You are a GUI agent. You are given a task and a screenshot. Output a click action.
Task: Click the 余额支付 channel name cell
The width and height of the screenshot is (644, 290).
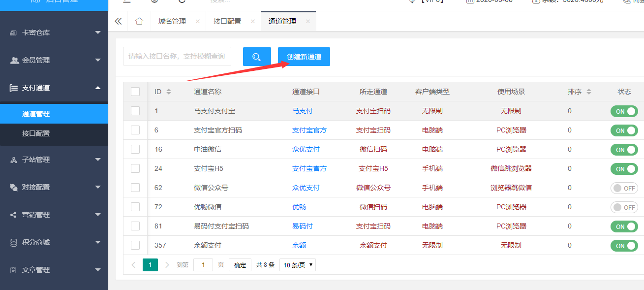[x=208, y=245]
